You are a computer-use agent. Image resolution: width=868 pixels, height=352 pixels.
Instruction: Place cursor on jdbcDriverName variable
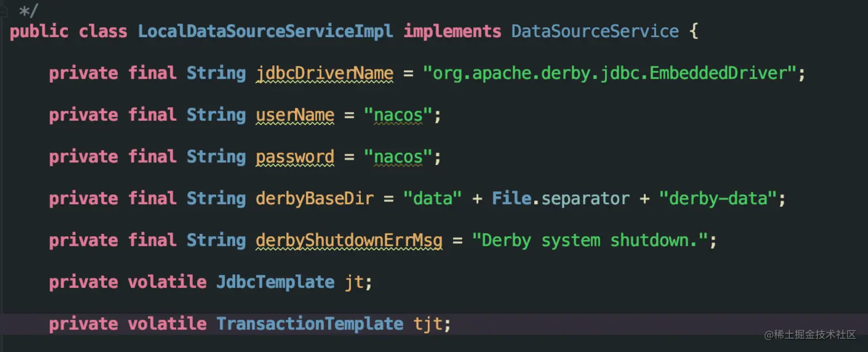click(x=325, y=73)
